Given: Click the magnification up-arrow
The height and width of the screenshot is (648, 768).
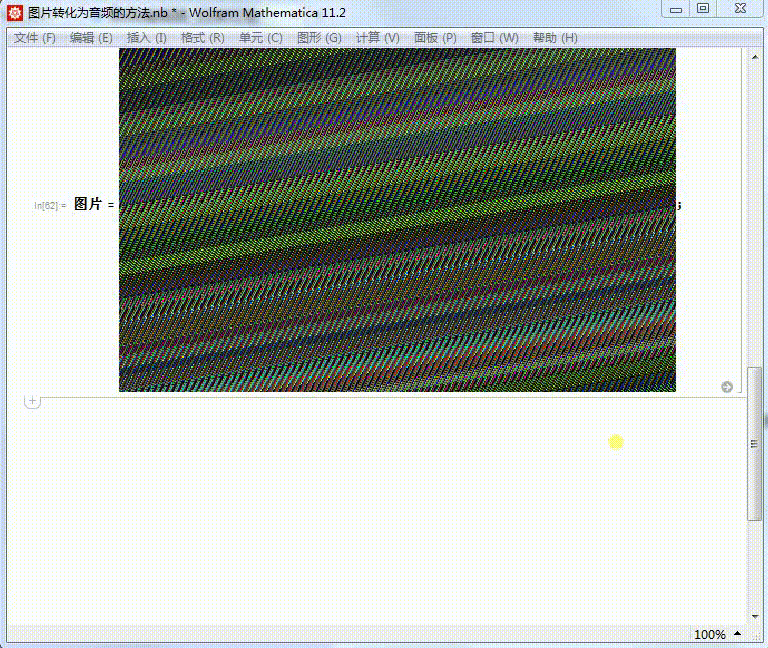Looking at the screenshot, I should tap(738, 633).
